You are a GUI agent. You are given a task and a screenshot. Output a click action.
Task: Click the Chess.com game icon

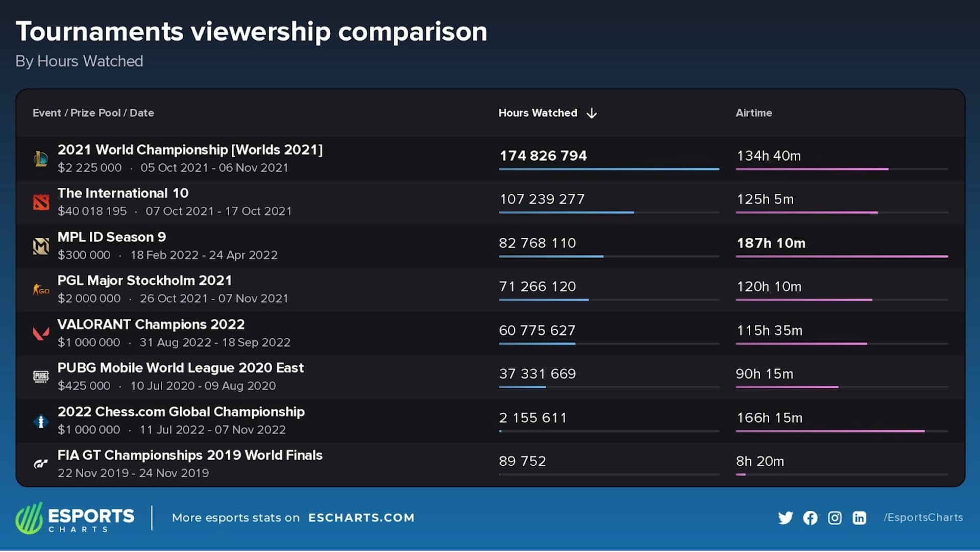[x=41, y=421]
